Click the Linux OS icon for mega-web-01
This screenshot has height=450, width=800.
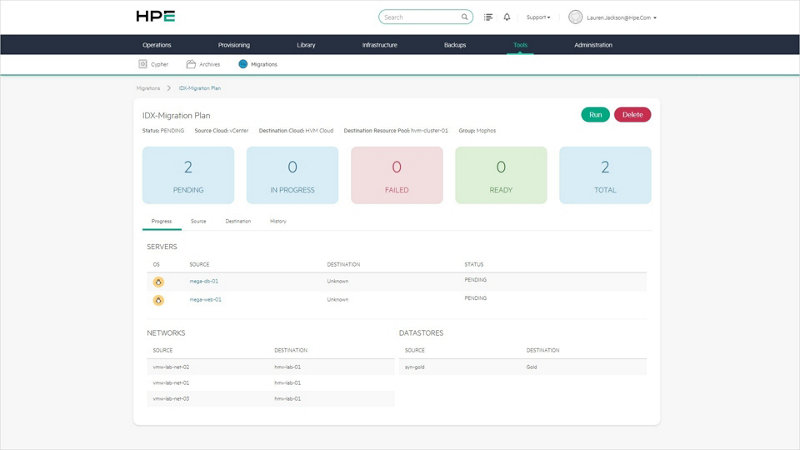coord(159,300)
